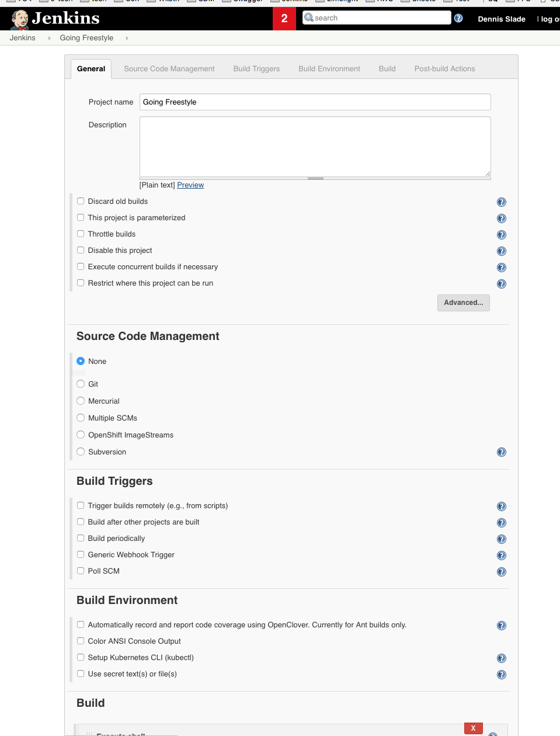Open help for Use secret text or files
The image size is (560, 736).
click(501, 675)
